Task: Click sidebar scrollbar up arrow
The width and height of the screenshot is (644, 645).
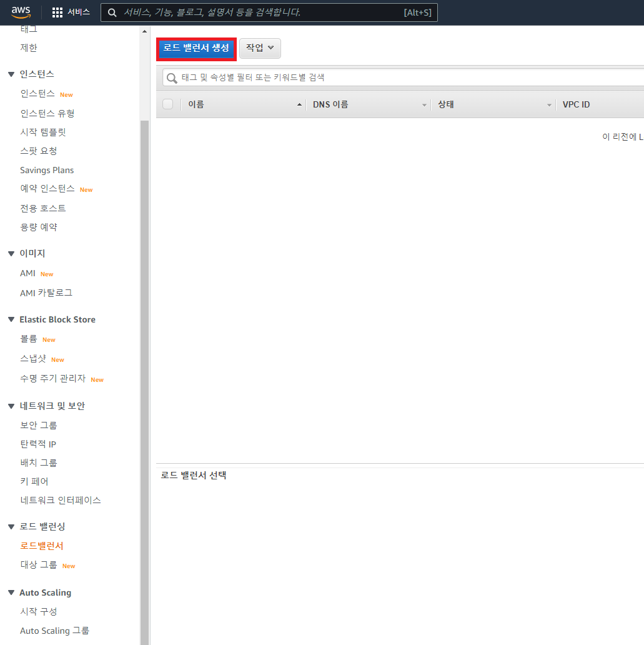Action: [144, 31]
